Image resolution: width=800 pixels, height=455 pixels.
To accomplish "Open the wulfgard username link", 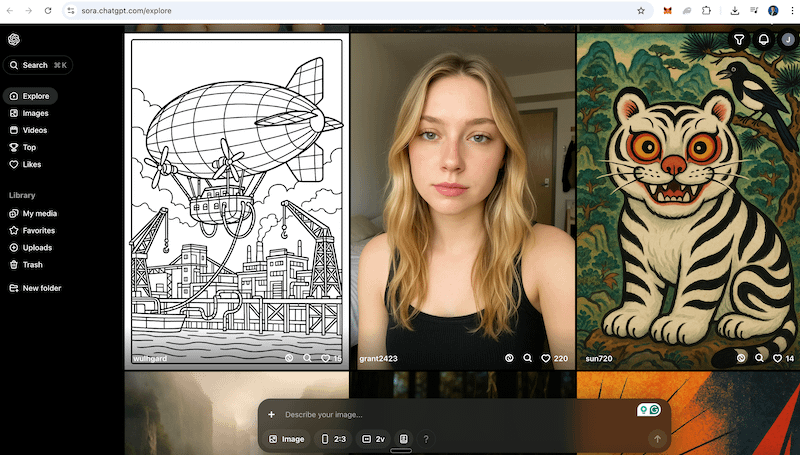I will (148, 358).
